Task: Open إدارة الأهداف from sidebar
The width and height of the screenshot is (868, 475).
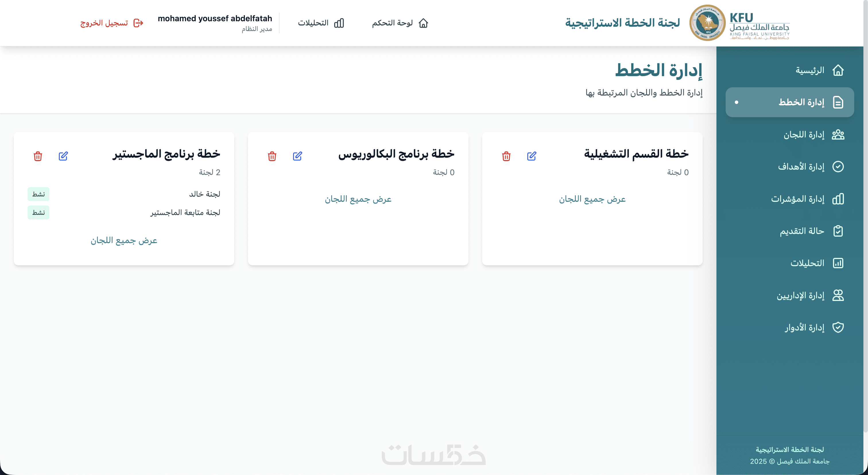Action: coord(801,167)
